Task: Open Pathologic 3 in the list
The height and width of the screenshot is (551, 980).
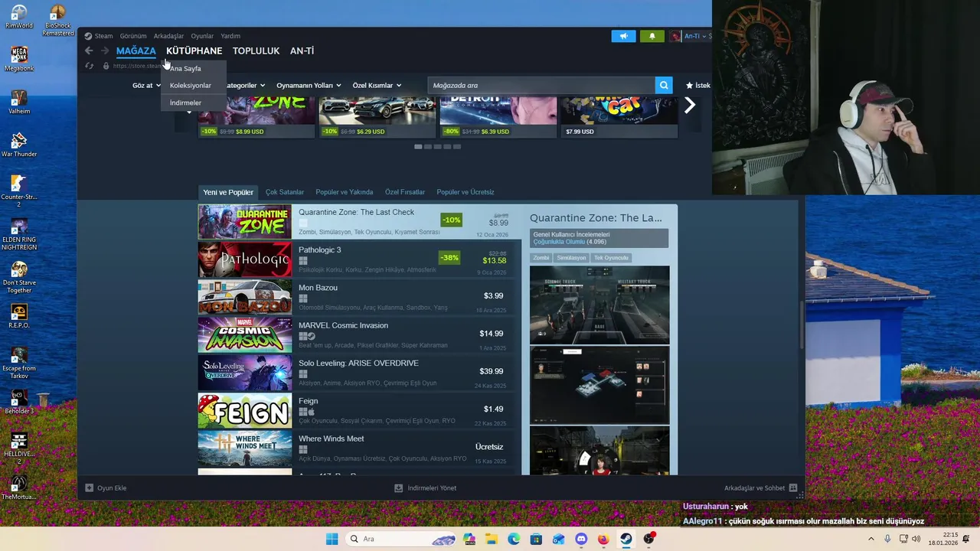Action: pos(359,260)
